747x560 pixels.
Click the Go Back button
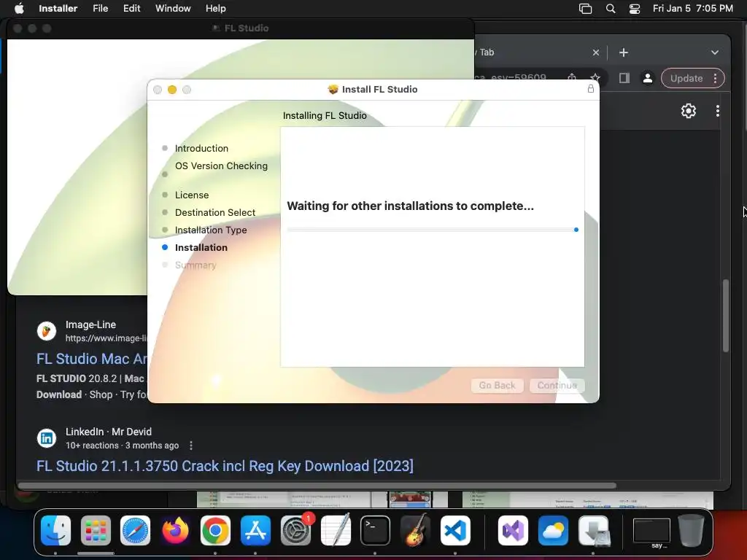click(x=497, y=385)
